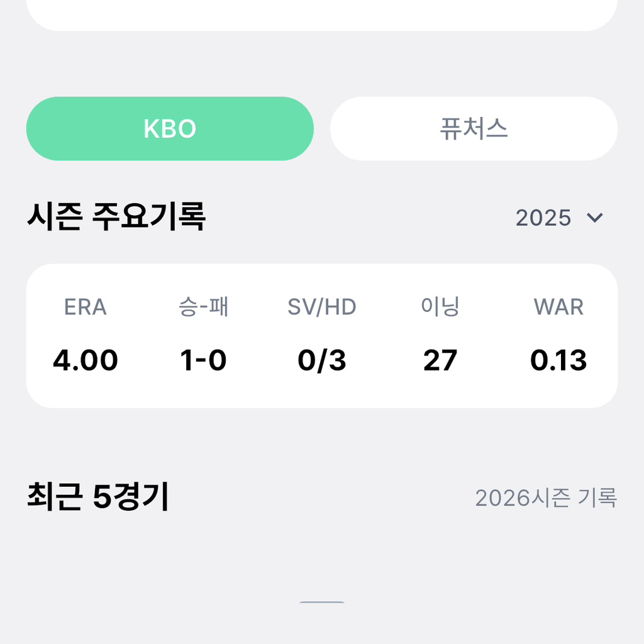Select the 1-0 win-loss record value
The height and width of the screenshot is (644, 644).
[204, 360]
